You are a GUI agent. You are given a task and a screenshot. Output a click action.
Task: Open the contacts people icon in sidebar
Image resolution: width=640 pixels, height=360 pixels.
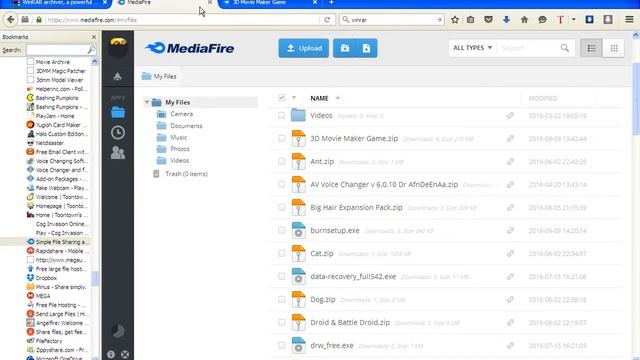[118, 153]
